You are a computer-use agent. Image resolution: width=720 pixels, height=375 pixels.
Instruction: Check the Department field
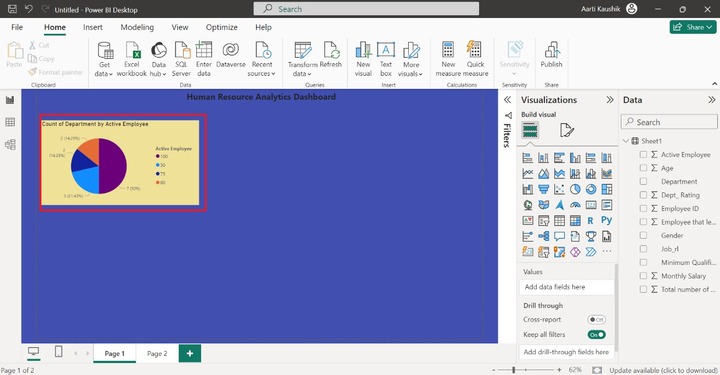[x=643, y=181]
